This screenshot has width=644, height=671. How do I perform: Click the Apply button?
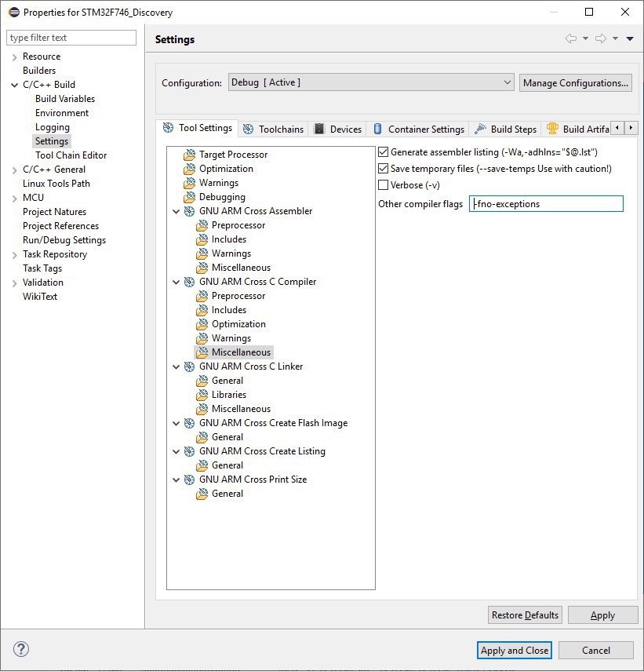[602, 615]
